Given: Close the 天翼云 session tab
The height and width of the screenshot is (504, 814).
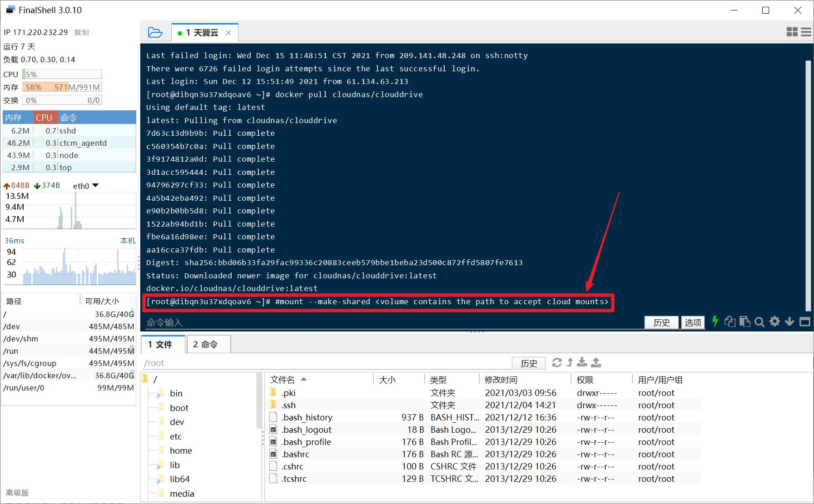Looking at the screenshot, I should point(228,33).
